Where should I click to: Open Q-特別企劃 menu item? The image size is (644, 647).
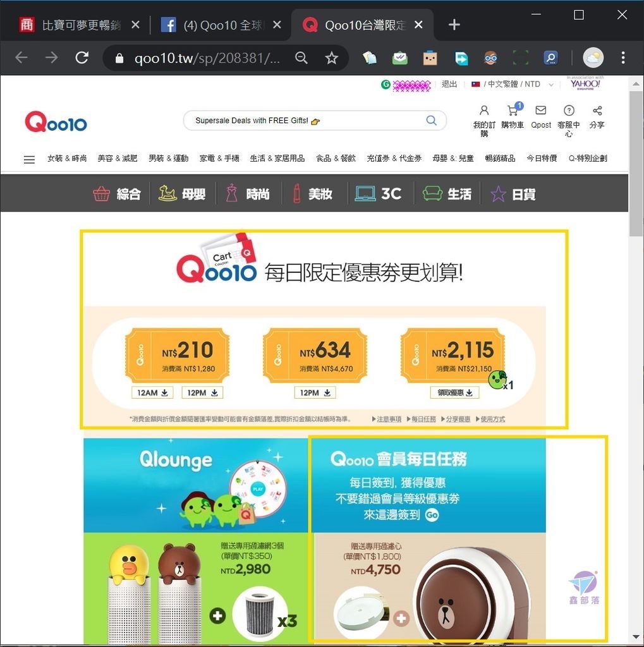588,159
